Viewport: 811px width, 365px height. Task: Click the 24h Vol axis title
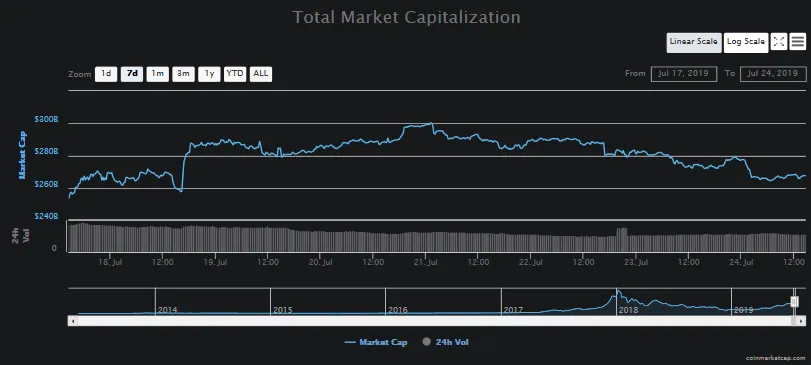(20, 236)
